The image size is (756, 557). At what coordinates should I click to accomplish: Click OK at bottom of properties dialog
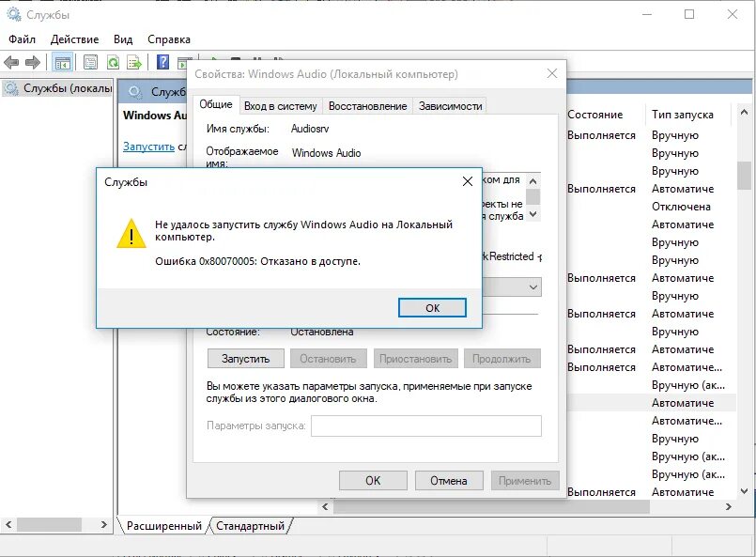(x=373, y=481)
